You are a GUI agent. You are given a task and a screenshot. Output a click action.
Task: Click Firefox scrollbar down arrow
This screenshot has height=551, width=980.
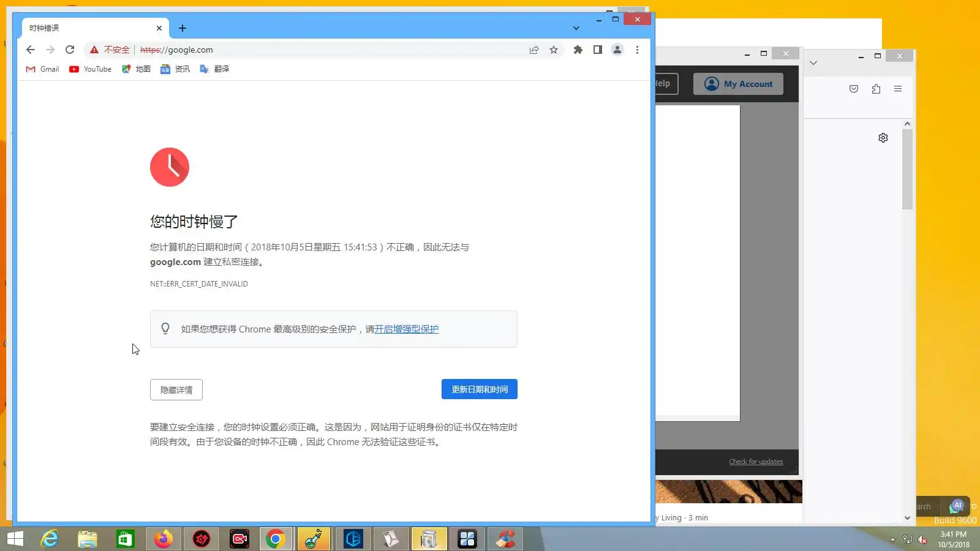[x=907, y=517]
